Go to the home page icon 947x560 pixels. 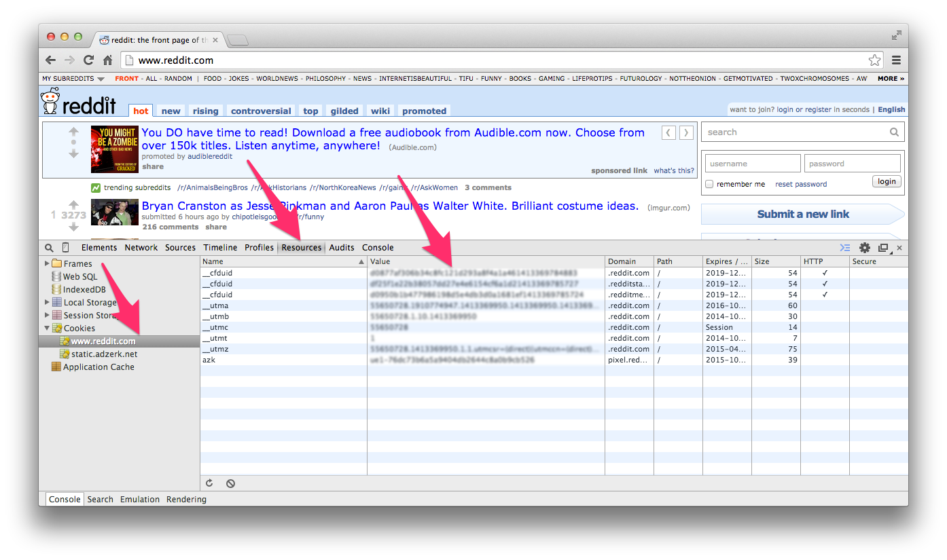(x=107, y=60)
